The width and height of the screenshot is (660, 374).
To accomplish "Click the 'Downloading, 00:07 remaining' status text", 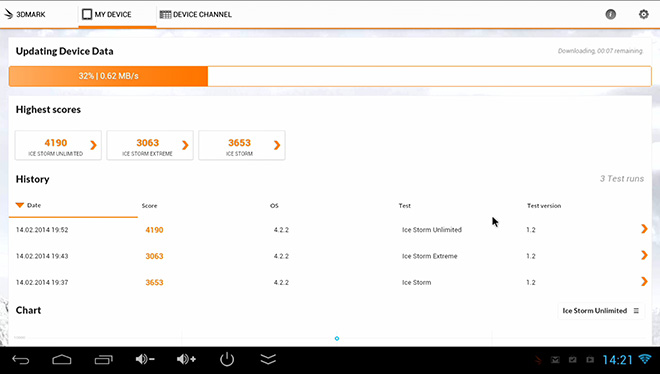I will click(601, 51).
